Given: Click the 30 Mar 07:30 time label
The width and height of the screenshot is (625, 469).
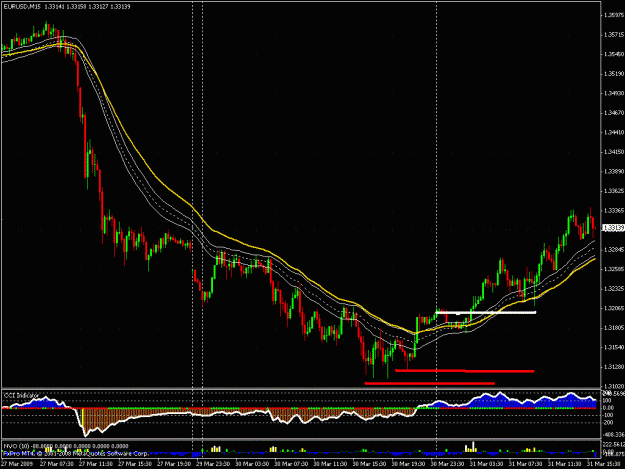Looking at the screenshot, I should point(291,464).
